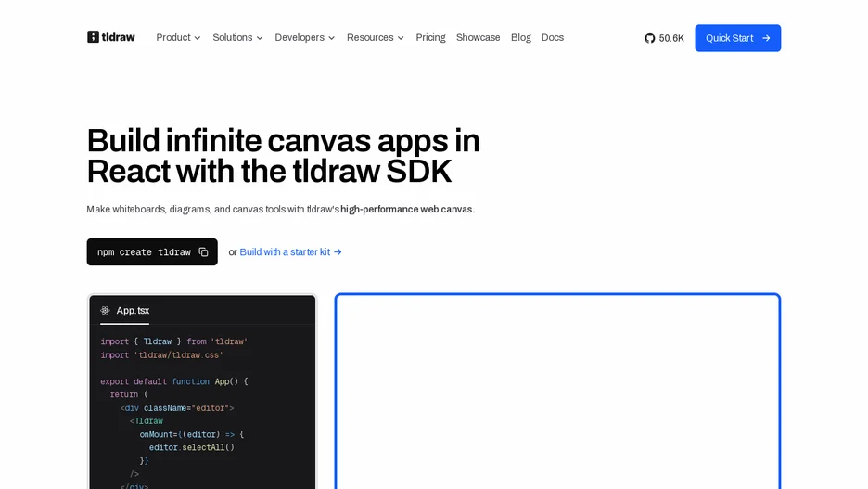
Task: Click the code line editor.selectAll()
Action: pyautogui.click(x=192, y=447)
